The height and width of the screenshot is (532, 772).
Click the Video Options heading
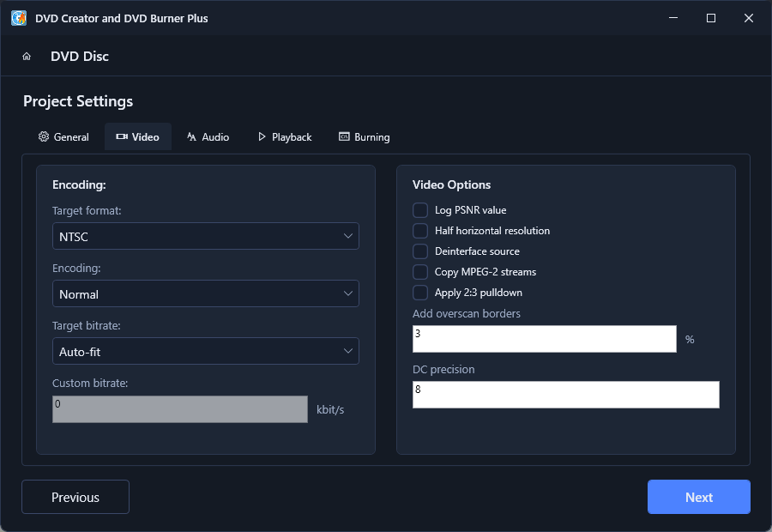point(451,184)
